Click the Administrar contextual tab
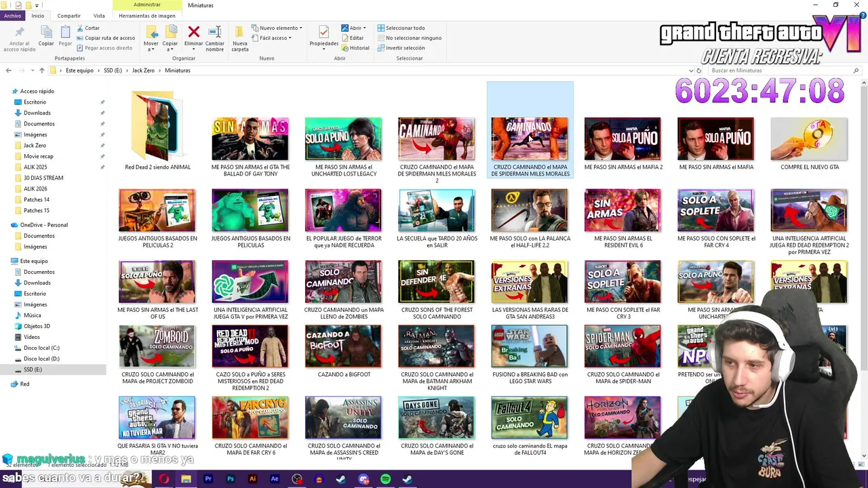This screenshot has width=868, height=488. [x=147, y=5]
